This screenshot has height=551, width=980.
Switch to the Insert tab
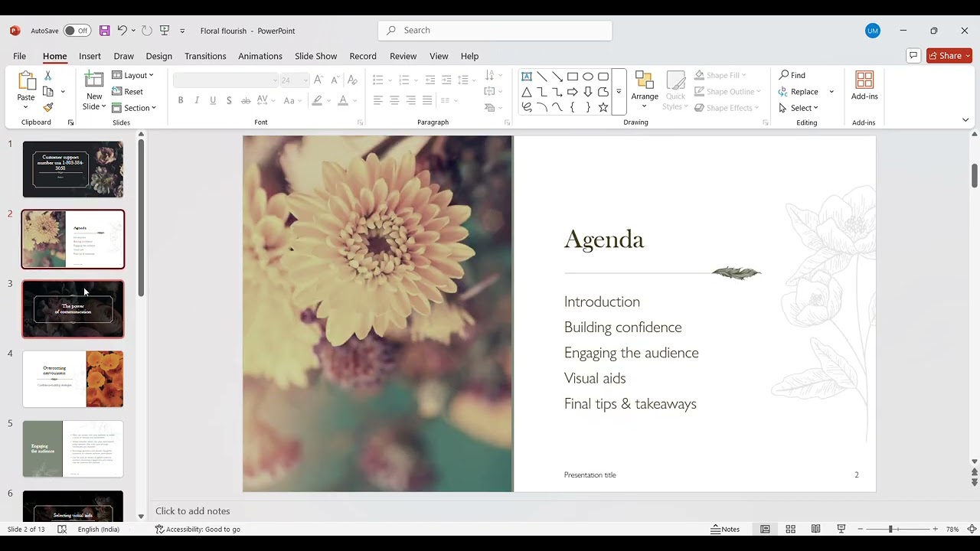pos(90,56)
